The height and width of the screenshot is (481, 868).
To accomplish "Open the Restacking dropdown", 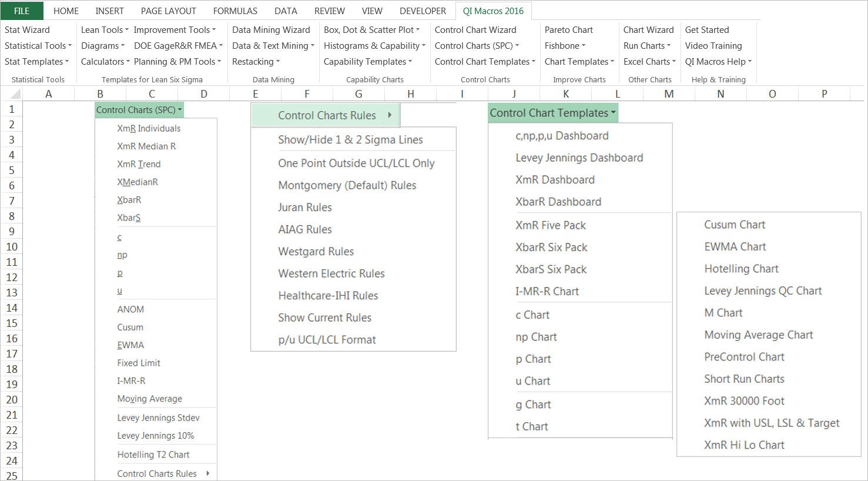I will click(256, 61).
